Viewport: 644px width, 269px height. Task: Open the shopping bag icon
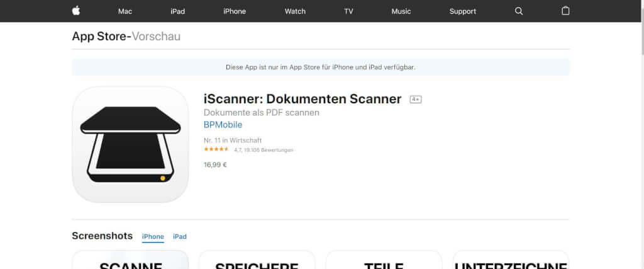565,11
